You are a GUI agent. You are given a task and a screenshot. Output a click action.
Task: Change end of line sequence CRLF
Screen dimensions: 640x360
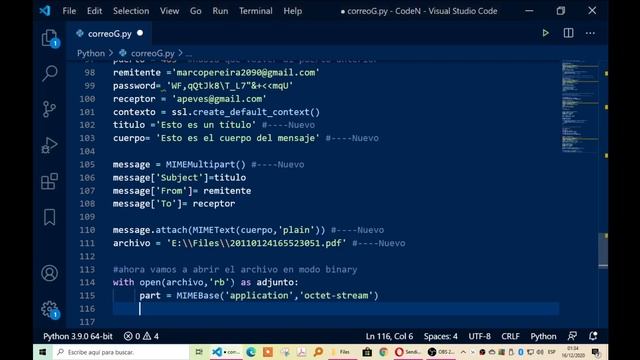click(510, 336)
